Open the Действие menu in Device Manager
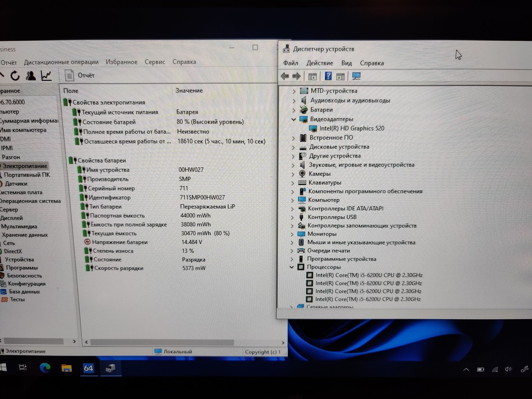The image size is (532, 399). (x=319, y=63)
